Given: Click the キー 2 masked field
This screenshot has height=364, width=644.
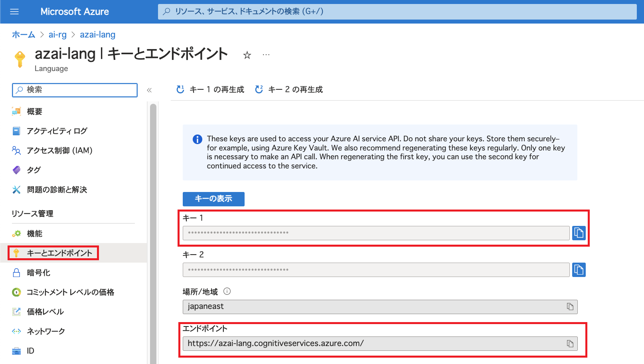Looking at the screenshot, I should coord(376,270).
